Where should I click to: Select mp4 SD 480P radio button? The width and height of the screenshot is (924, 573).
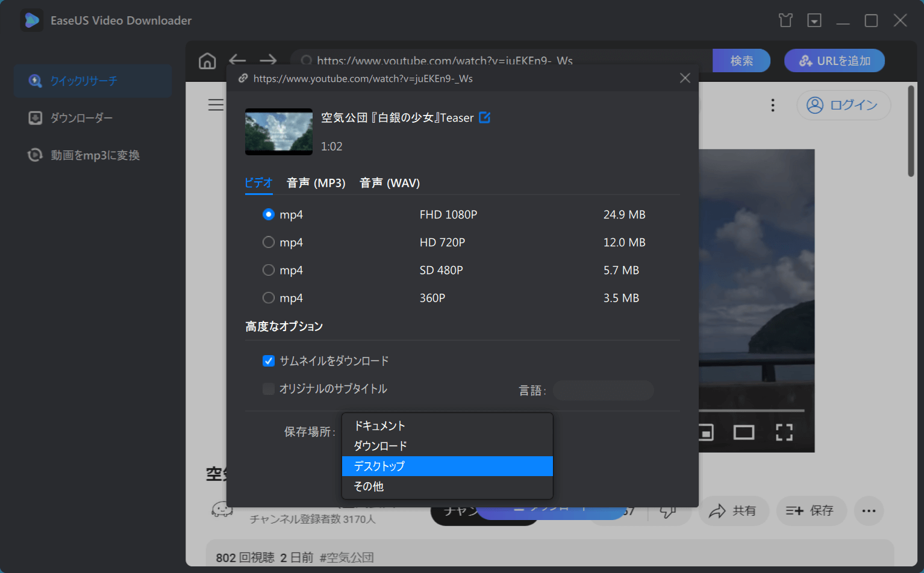(x=269, y=270)
